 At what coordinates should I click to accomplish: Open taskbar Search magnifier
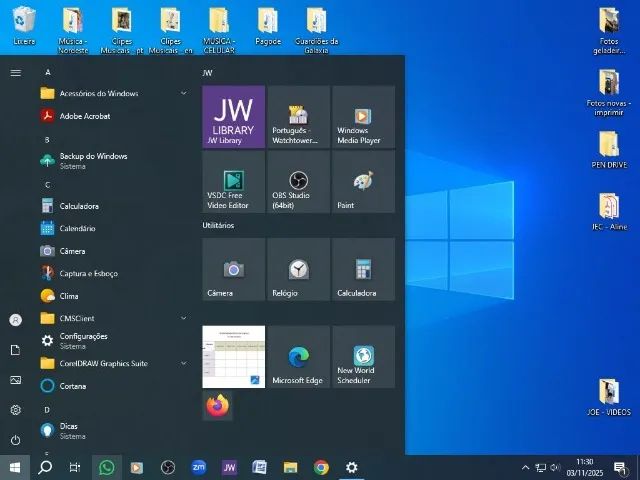pyautogui.click(x=45, y=467)
